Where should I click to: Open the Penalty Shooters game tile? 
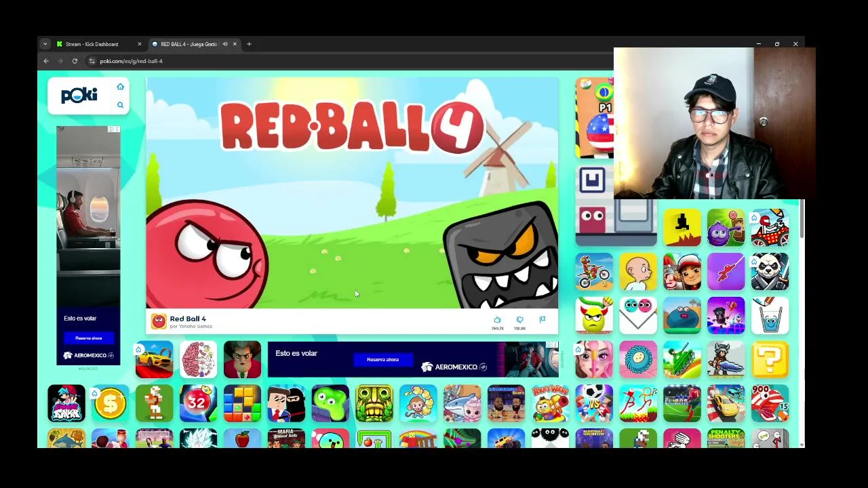pos(726,438)
